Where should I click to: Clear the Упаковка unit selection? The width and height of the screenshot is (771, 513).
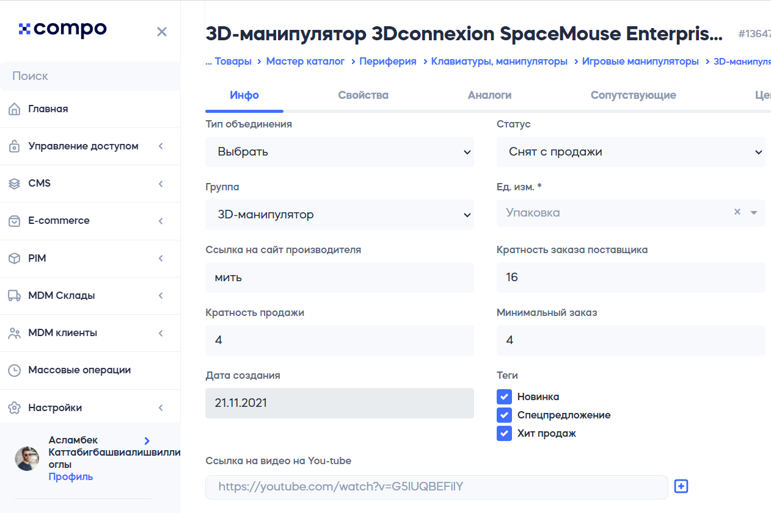(x=737, y=212)
